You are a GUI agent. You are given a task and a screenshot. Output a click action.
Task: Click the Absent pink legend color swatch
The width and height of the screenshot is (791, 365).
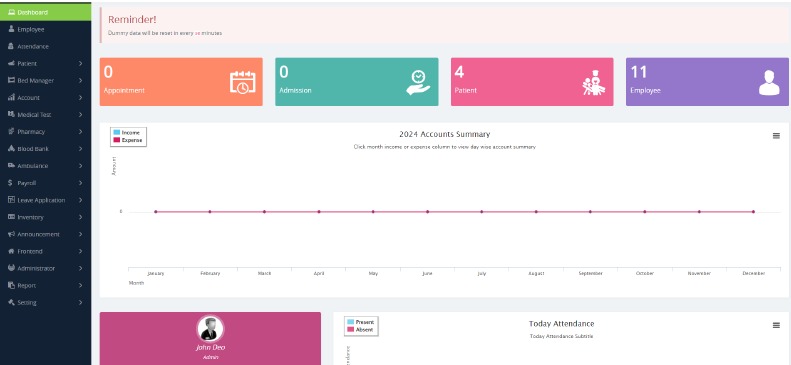tap(351, 330)
